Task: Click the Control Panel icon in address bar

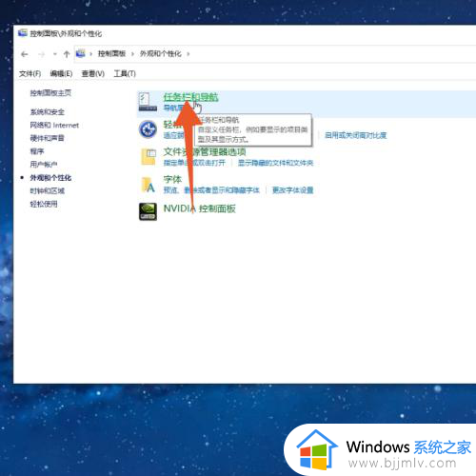Action: click(x=81, y=53)
